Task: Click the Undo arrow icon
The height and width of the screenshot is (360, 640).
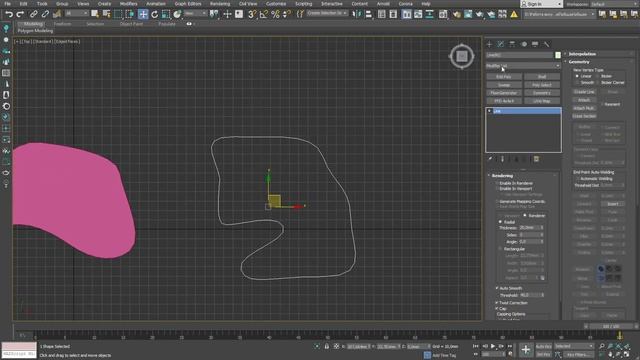Action: pos(9,14)
